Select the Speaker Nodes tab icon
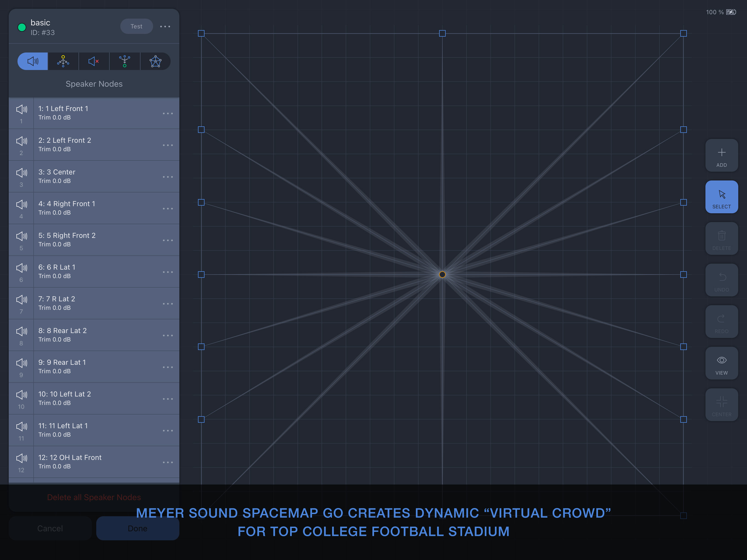The height and width of the screenshot is (560, 747). click(33, 61)
